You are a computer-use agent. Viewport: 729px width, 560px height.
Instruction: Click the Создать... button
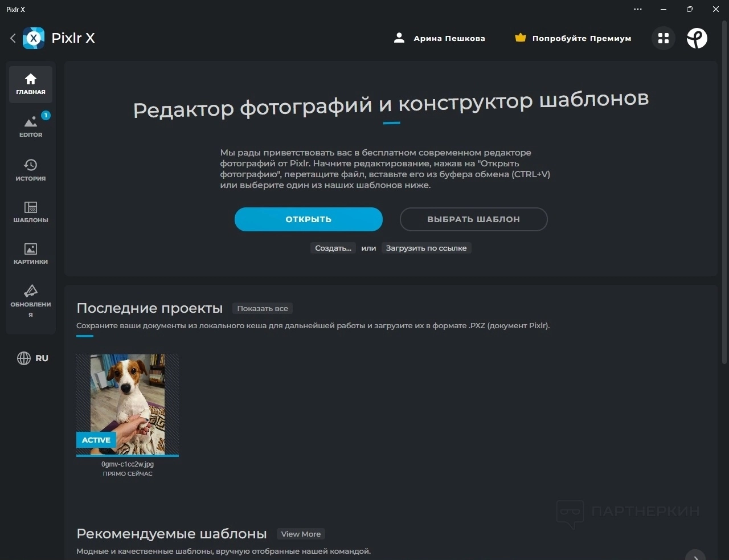point(333,248)
